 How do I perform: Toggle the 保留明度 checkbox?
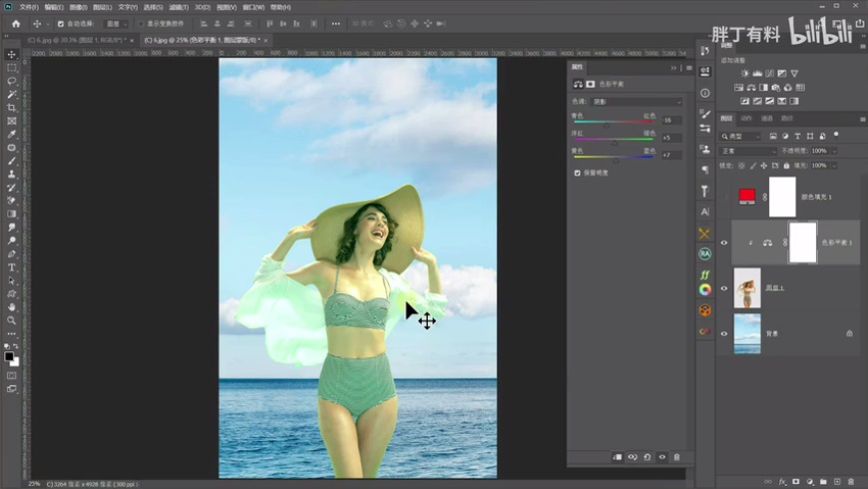577,173
